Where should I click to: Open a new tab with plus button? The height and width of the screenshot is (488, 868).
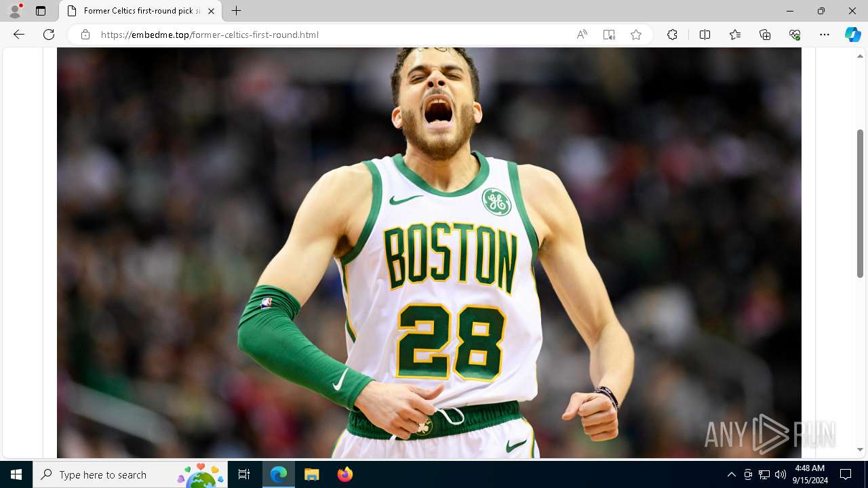236,11
